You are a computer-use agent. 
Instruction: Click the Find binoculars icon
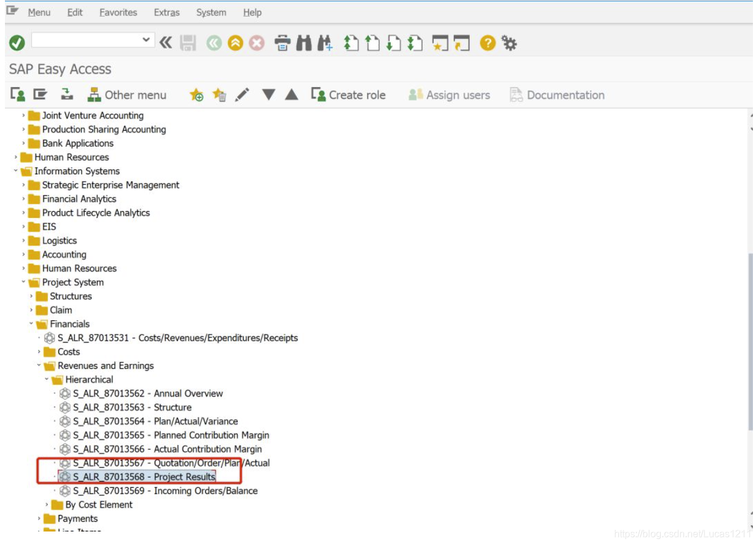click(303, 43)
